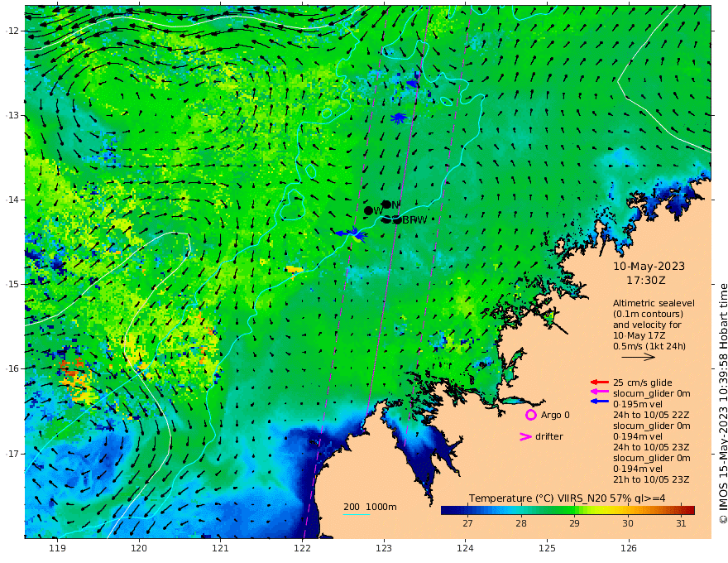The width and height of the screenshot is (728, 563).
Task: Click the Temperature colorbar
Action: coord(568,510)
